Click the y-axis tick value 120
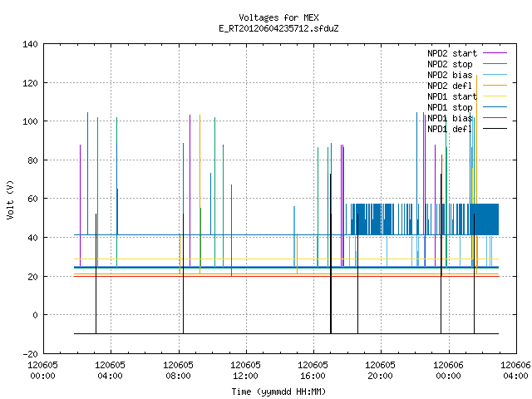This screenshot has height=399, width=532. (30, 83)
